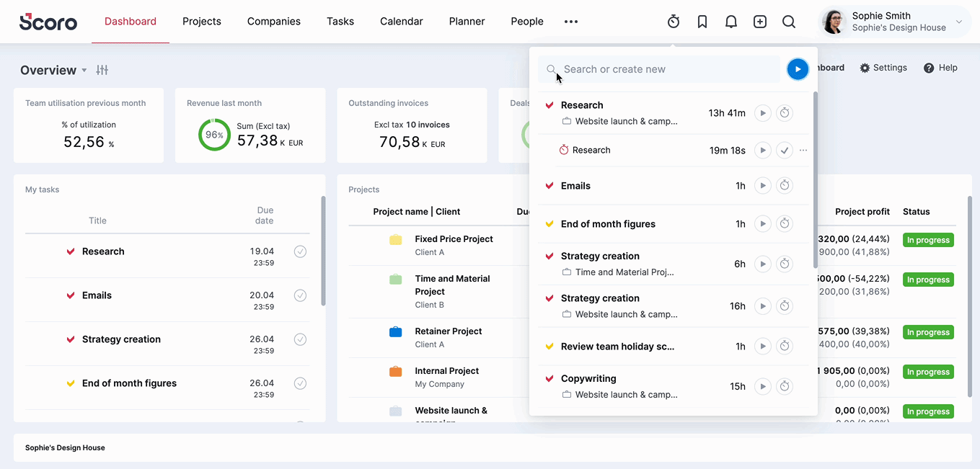
Task: Click the yellow folder icon of Fixed Price Project
Action: pos(395,240)
